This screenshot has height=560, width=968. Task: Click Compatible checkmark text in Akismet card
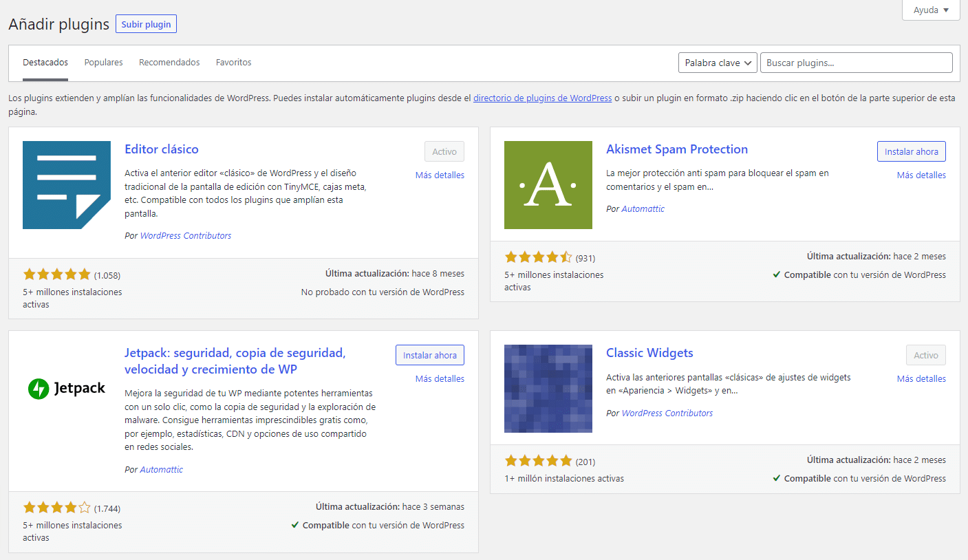pos(859,275)
